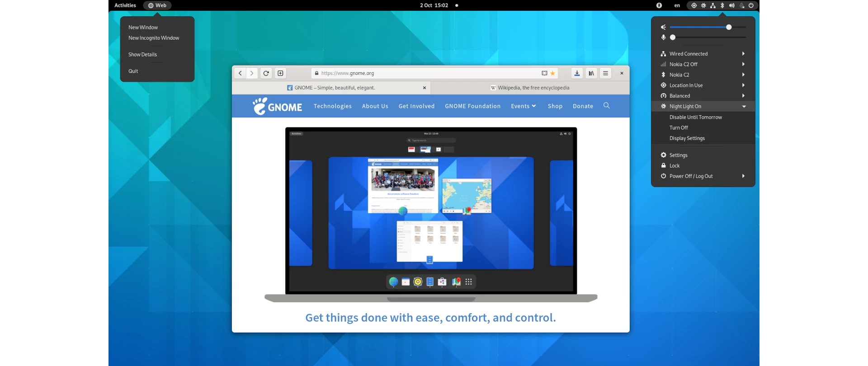
Task: Expand the Location In Use submenu
Action: click(x=703, y=85)
